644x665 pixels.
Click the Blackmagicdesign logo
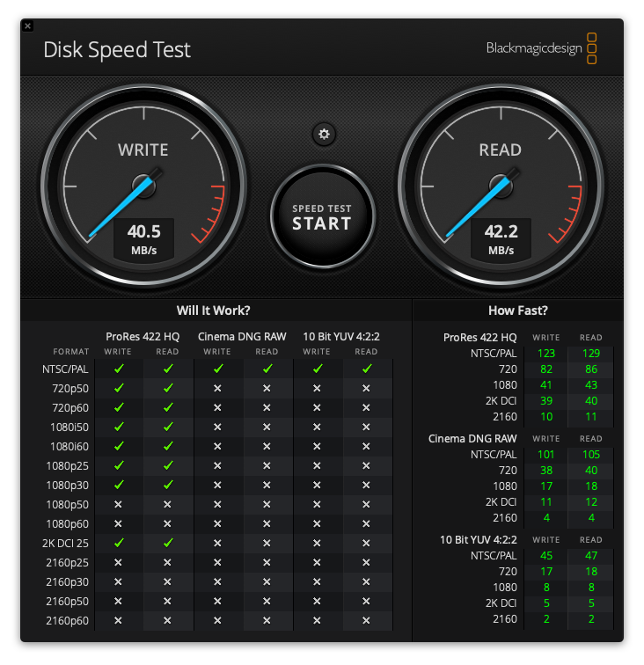541,48
